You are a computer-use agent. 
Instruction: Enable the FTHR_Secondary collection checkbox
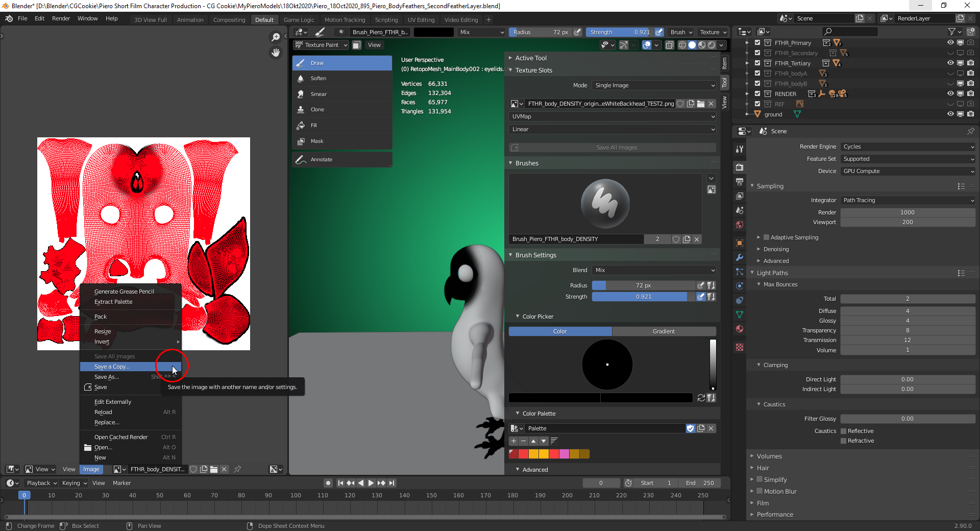[x=757, y=53]
